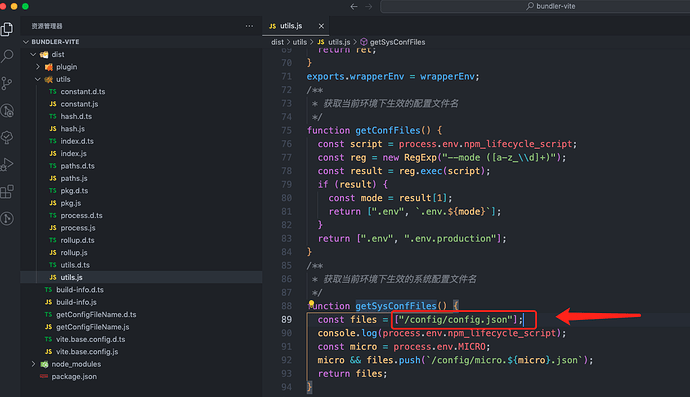Close the utils.js editor tab
Image resolution: width=690 pixels, height=397 pixels.
pos(321,26)
